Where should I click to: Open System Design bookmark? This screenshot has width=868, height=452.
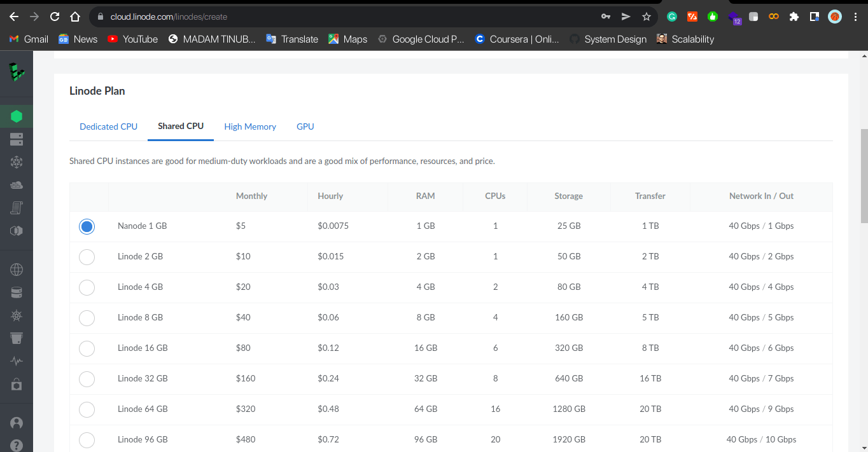(x=608, y=39)
